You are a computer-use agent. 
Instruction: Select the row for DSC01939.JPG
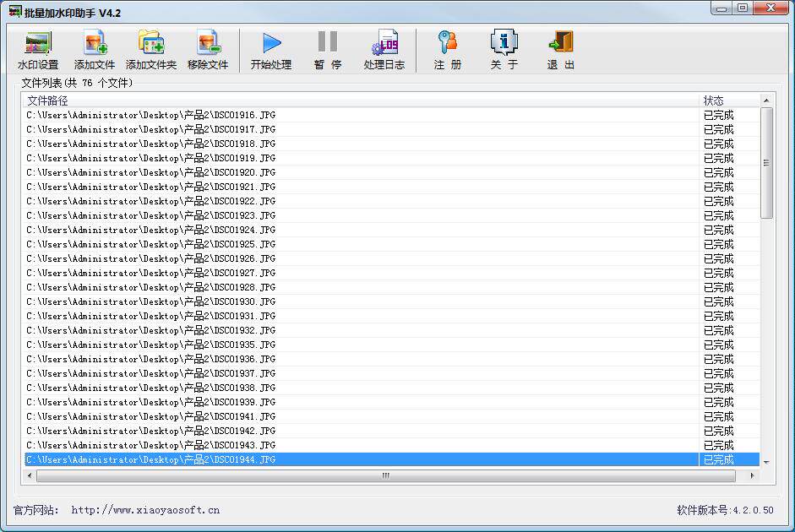pos(392,402)
